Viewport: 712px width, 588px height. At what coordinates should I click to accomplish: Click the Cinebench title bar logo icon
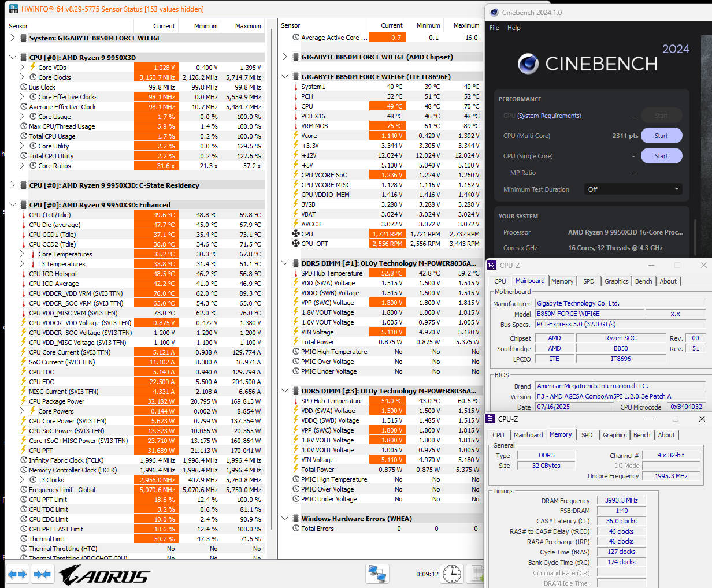pyautogui.click(x=494, y=12)
